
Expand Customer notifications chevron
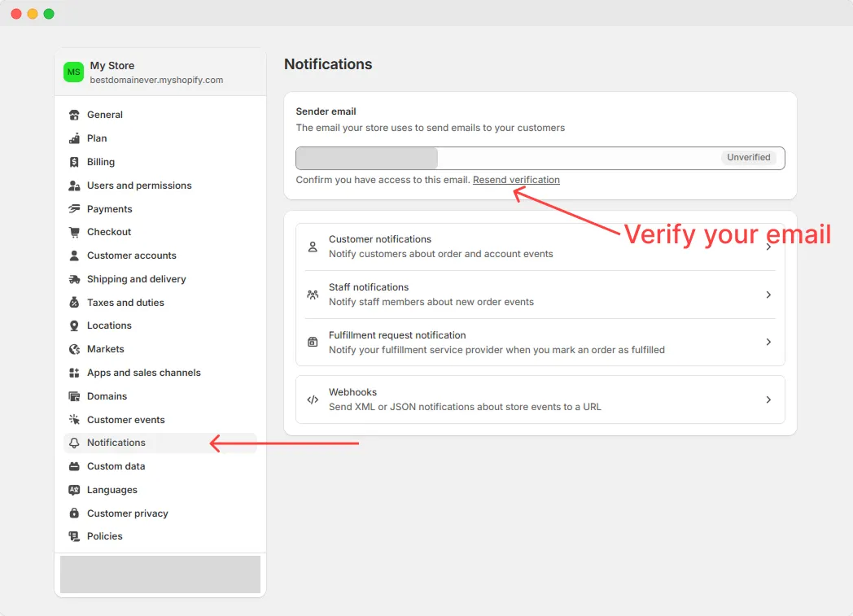(768, 247)
